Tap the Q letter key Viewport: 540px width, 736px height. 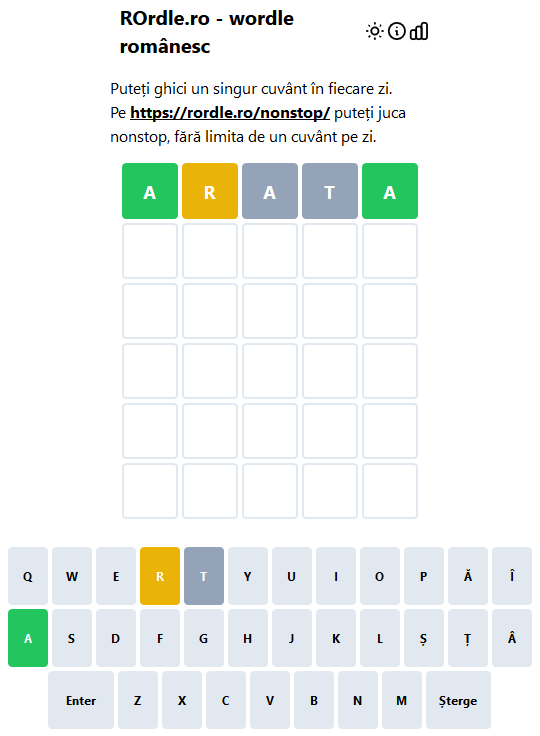[28, 576]
